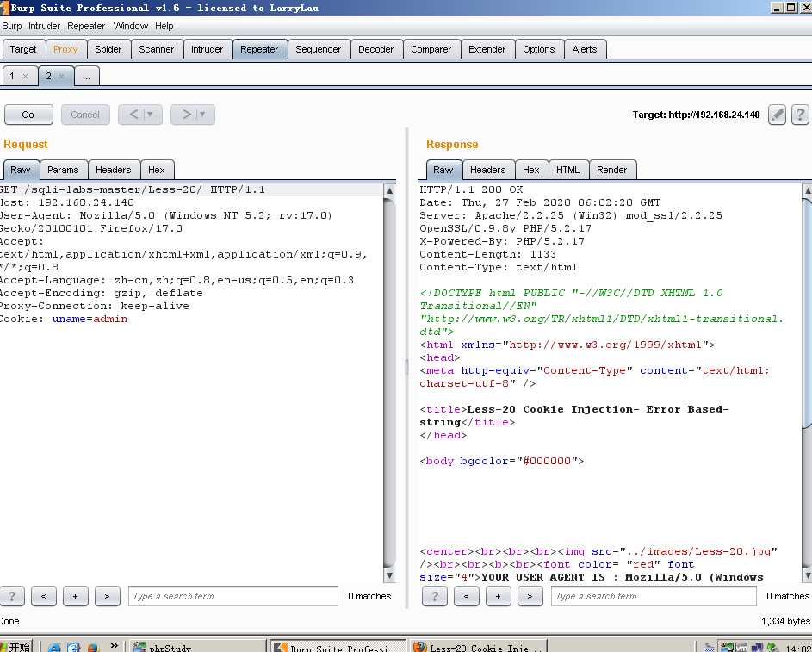
Task: Go to previous match in request search
Action: 44,596
